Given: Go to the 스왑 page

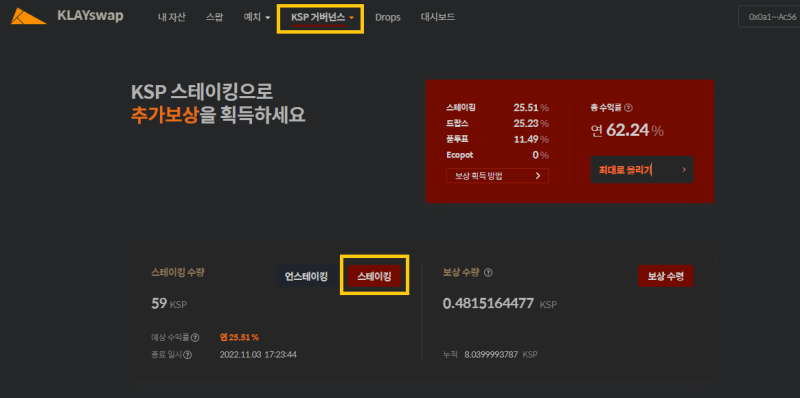Looking at the screenshot, I should [214, 17].
